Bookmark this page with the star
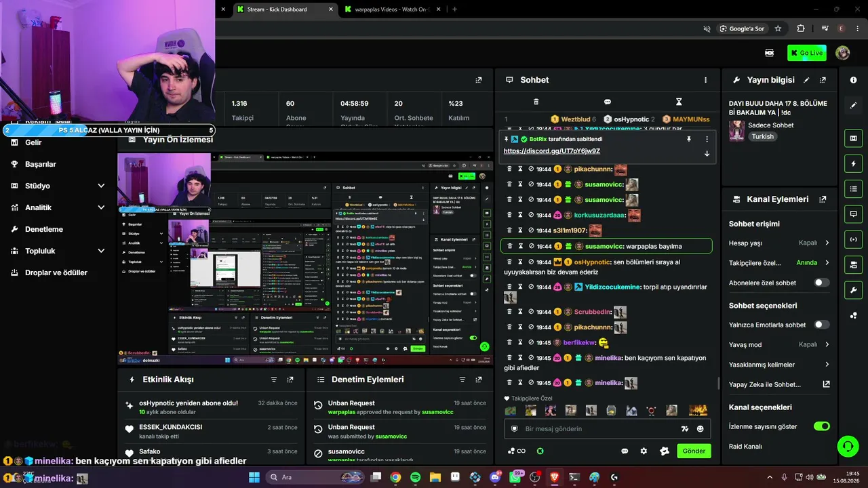 [778, 28]
